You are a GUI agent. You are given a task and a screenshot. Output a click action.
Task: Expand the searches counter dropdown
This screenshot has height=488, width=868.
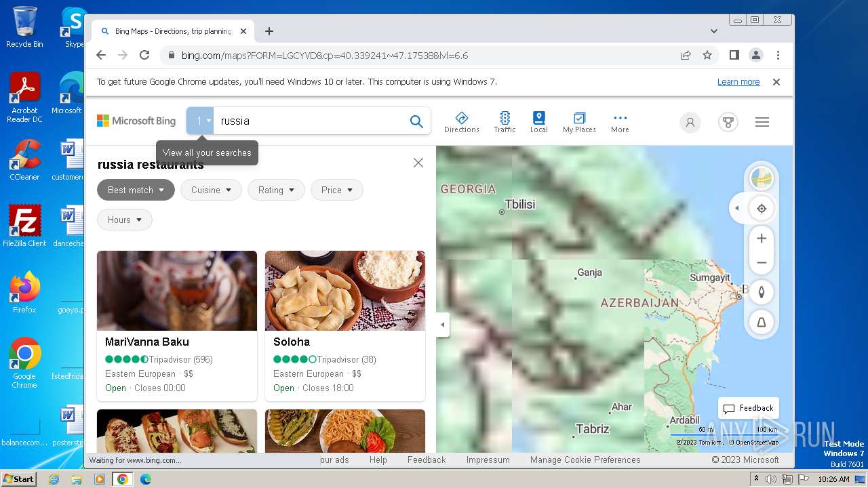(200, 121)
